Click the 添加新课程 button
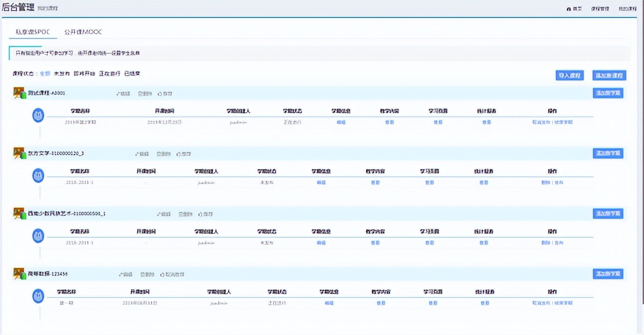This screenshot has width=644, height=335. (x=609, y=76)
